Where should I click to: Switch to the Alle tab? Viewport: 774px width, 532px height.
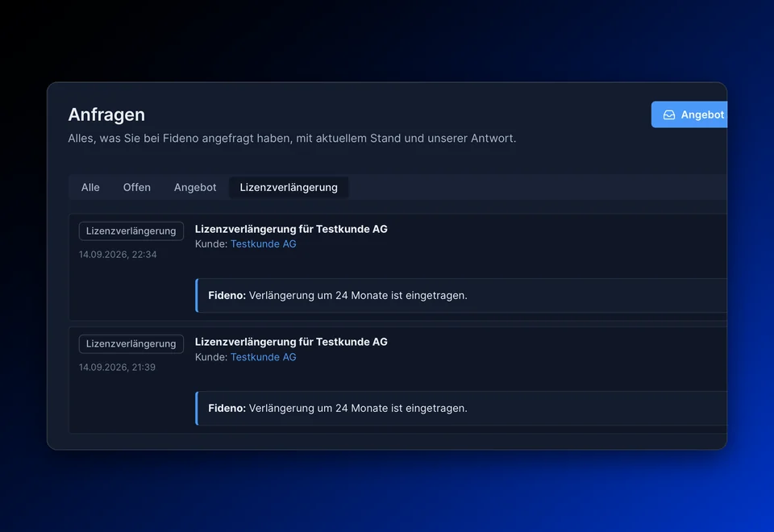click(x=90, y=188)
